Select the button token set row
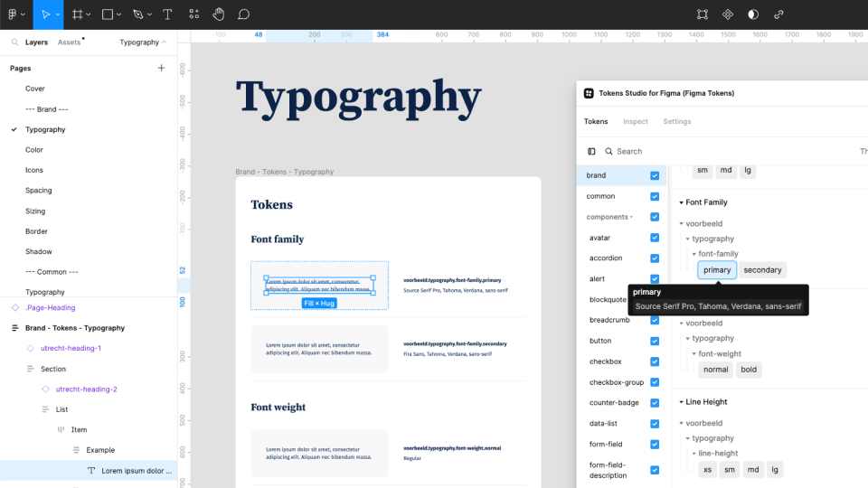Viewport: 868px width, 488px height. [621, 341]
